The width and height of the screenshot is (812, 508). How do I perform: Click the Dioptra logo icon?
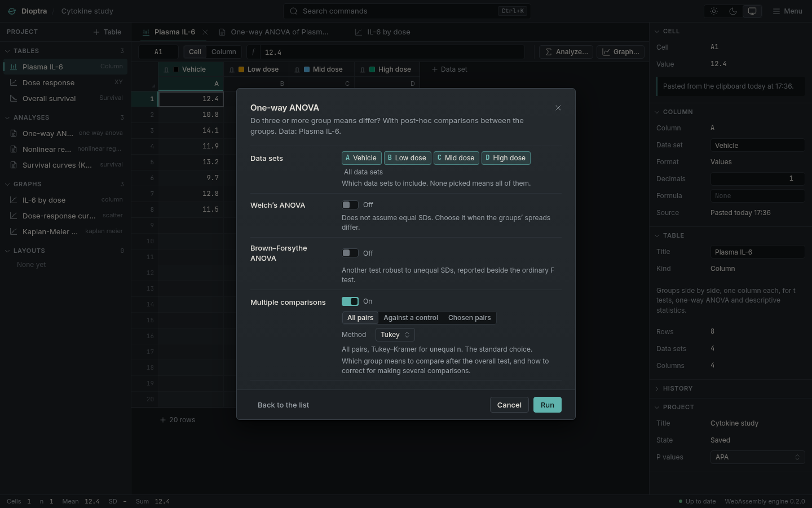pos(12,11)
